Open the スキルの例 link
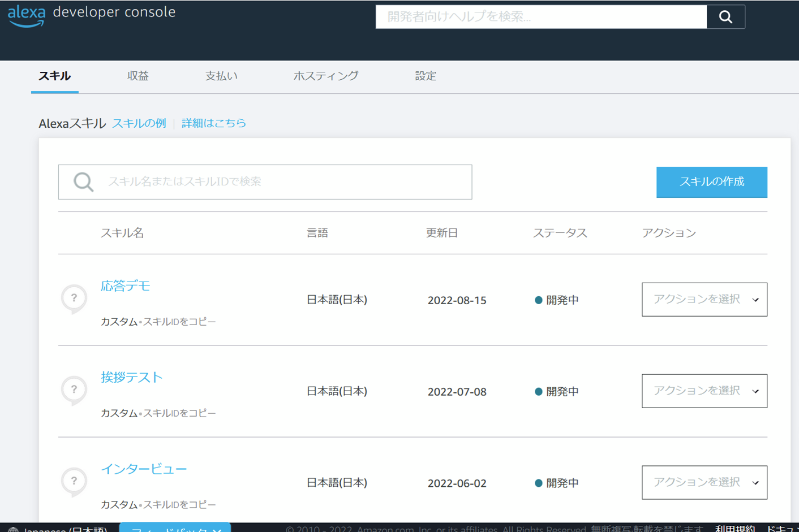The height and width of the screenshot is (532, 799). (x=139, y=123)
